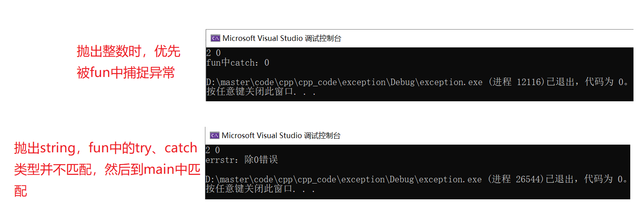The width and height of the screenshot is (644, 222).
Task: Click the exception.exe path in the process 12116 line
Action: (344, 82)
